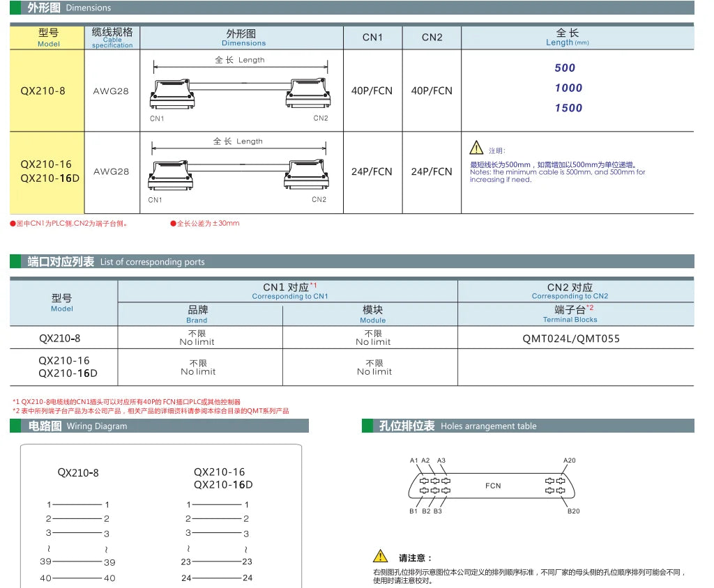Click the green square beside 孔位排位表 header
Screen dimensions: 714x588
[x=367, y=426]
